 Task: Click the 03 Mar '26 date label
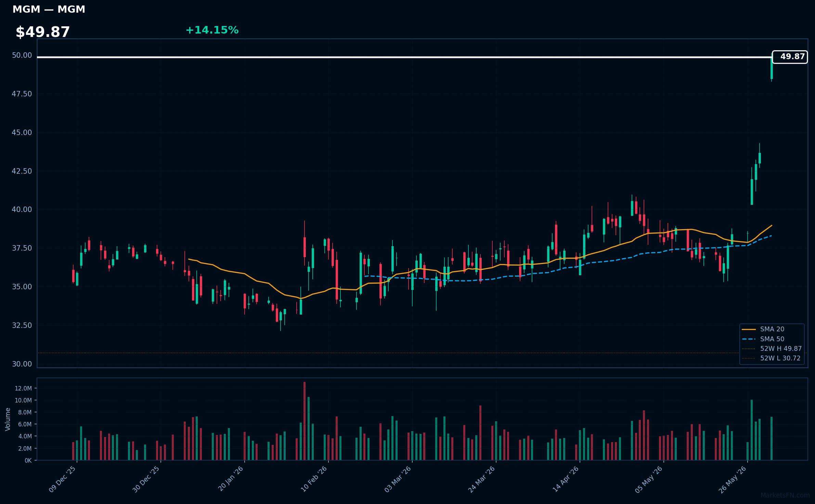coord(398,479)
